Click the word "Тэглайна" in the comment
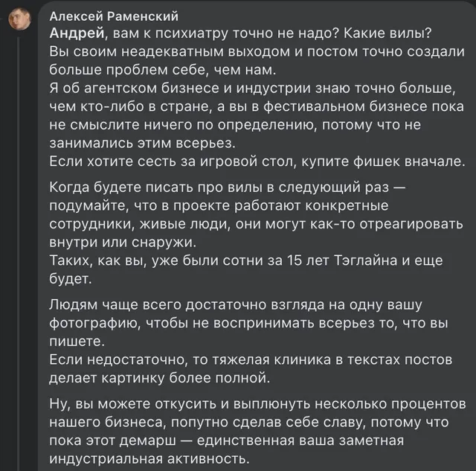476x471 pixels. click(365, 261)
